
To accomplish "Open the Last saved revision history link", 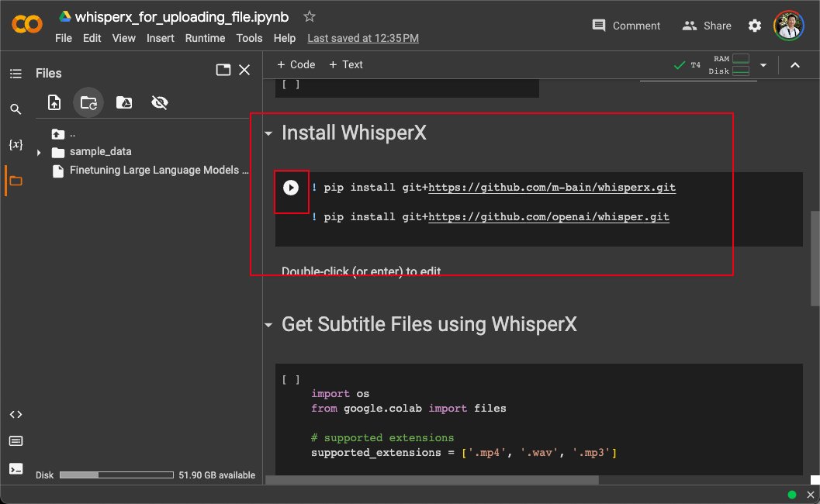I will 363,38.
